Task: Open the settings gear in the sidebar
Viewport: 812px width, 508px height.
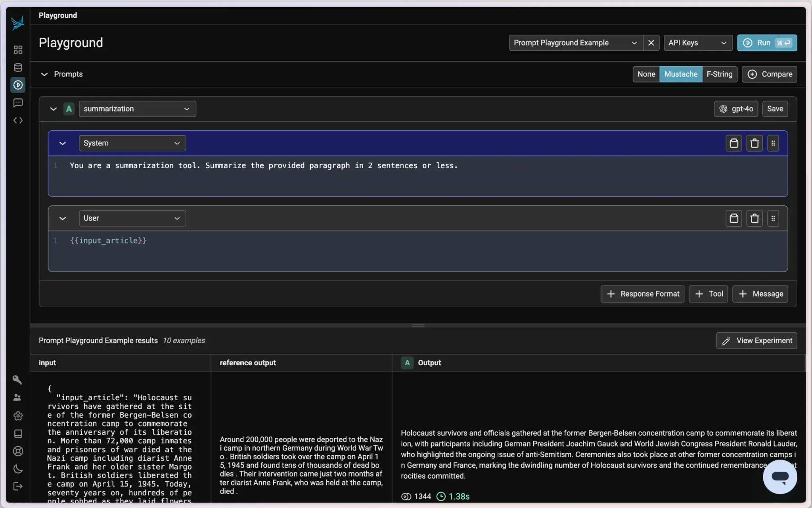Action: (18, 416)
